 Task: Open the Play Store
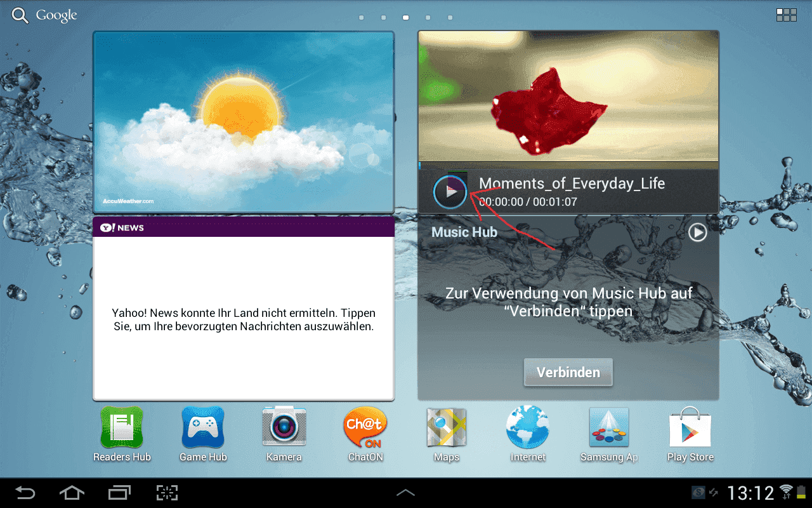pyautogui.click(x=690, y=434)
